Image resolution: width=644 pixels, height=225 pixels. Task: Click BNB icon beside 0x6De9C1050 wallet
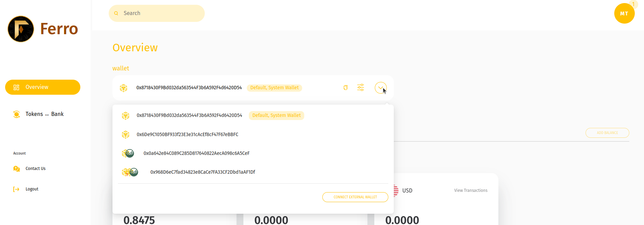125,134
